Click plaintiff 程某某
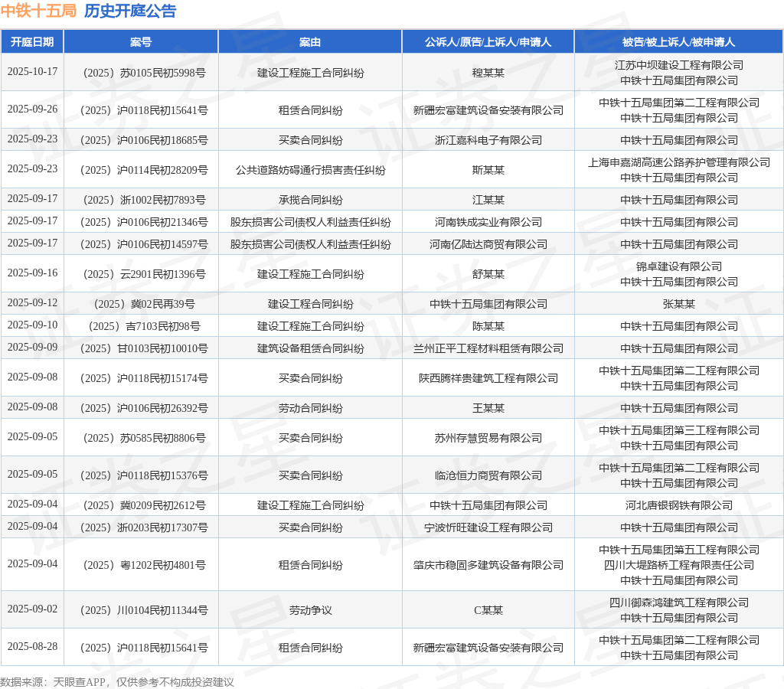Image resolution: width=784 pixels, height=689 pixels. [488, 73]
